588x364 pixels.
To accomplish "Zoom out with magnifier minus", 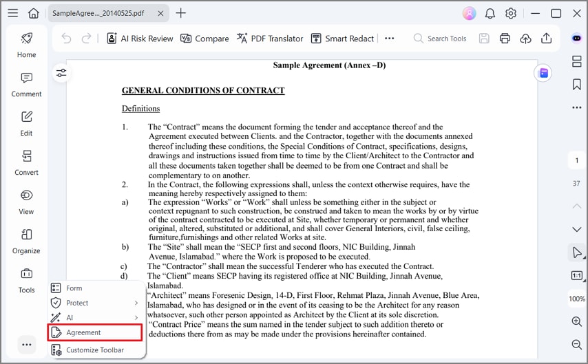I will point(577,344).
